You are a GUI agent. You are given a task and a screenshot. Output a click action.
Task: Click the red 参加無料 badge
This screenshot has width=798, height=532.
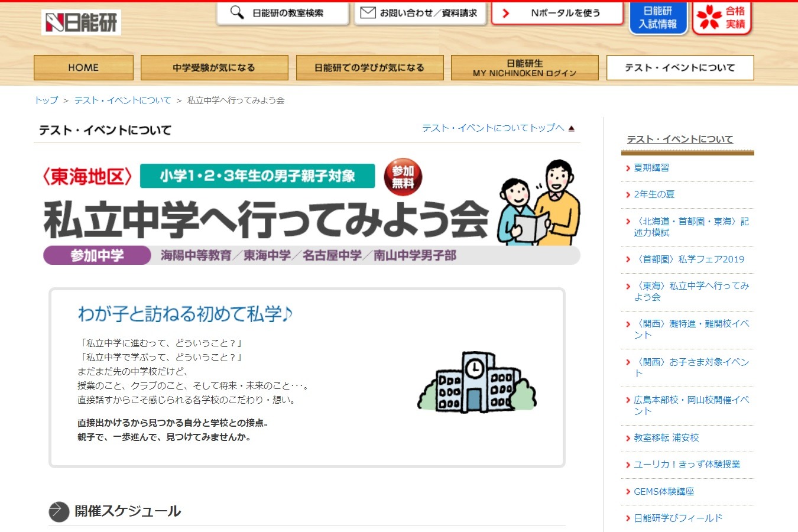pyautogui.click(x=403, y=177)
